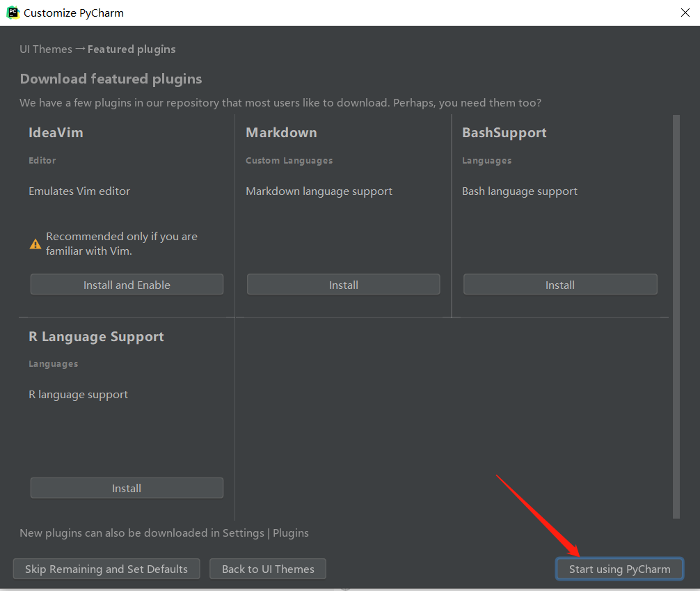Click Start using PyCharm button
The image size is (700, 591).
tap(620, 569)
